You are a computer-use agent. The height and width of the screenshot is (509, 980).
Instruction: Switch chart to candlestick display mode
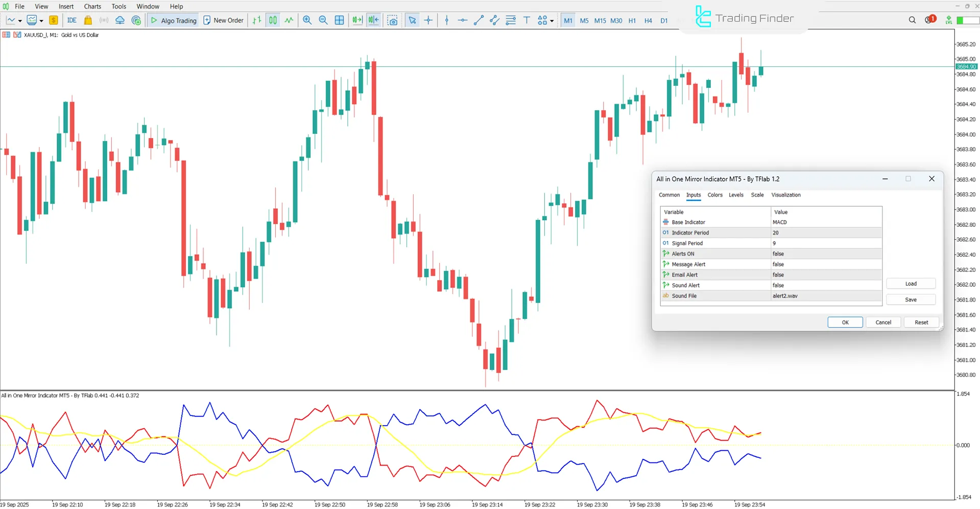coord(273,20)
